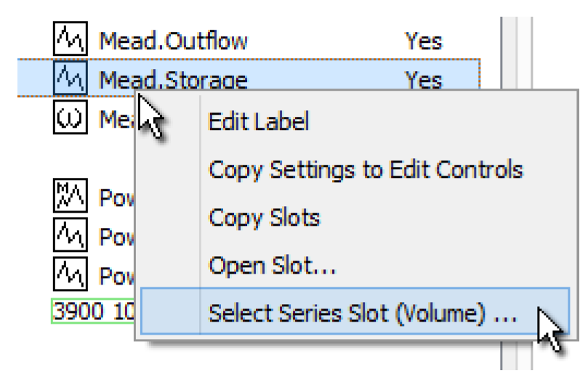The width and height of the screenshot is (588, 384).
Task: Select Copy Slots menu entry
Action: pyautogui.click(x=265, y=218)
